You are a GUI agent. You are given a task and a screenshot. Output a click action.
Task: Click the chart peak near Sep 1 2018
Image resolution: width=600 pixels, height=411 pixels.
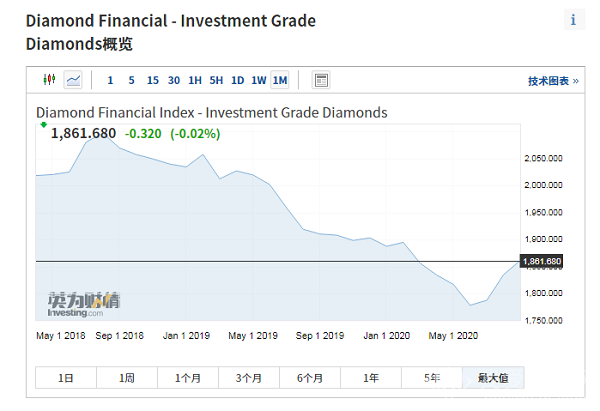click(103, 131)
